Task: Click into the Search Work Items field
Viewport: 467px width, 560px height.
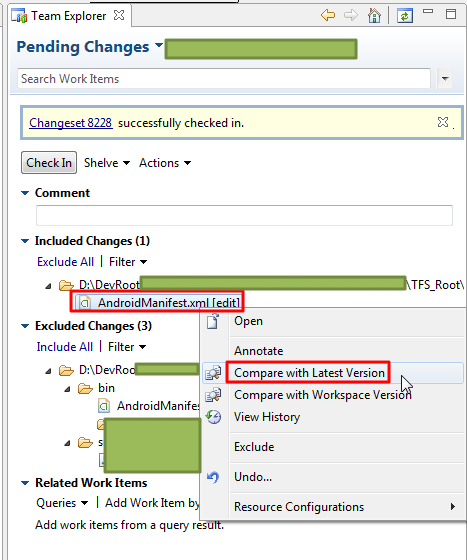Action: [x=224, y=79]
